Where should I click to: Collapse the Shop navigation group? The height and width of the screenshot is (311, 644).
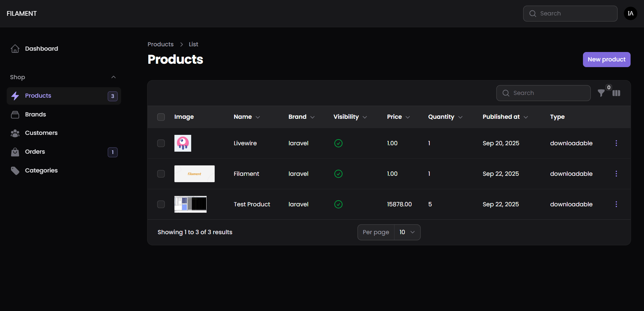pos(114,77)
